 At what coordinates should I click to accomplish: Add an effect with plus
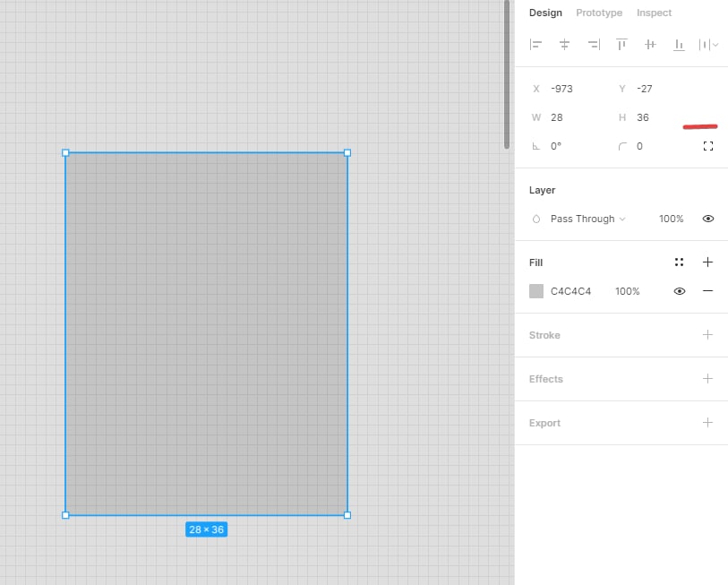tap(707, 379)
